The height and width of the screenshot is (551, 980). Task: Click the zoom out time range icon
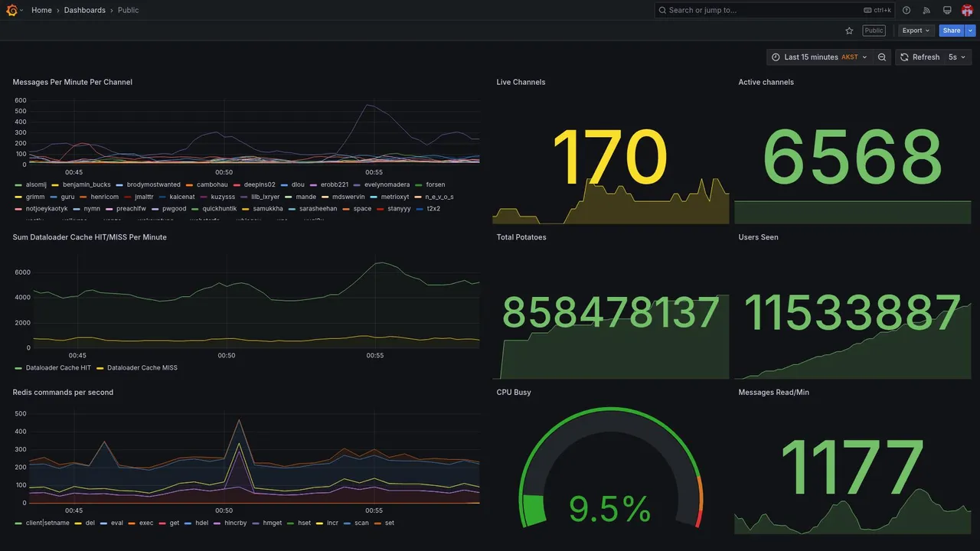coord(882,57)
